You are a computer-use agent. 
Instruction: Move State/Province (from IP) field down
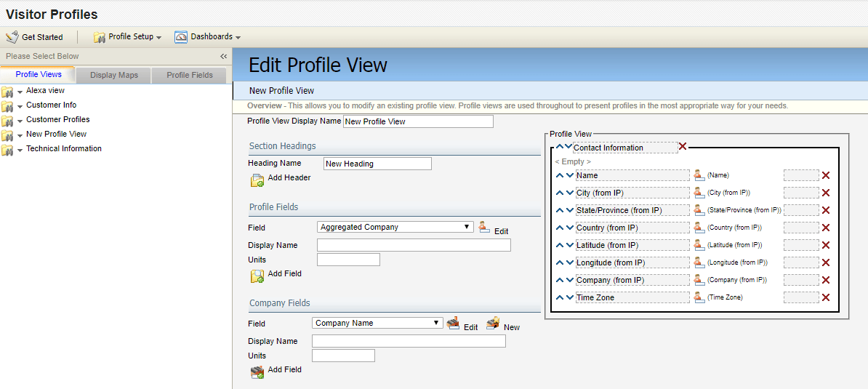pyautogui.click(x=570, y=210)
